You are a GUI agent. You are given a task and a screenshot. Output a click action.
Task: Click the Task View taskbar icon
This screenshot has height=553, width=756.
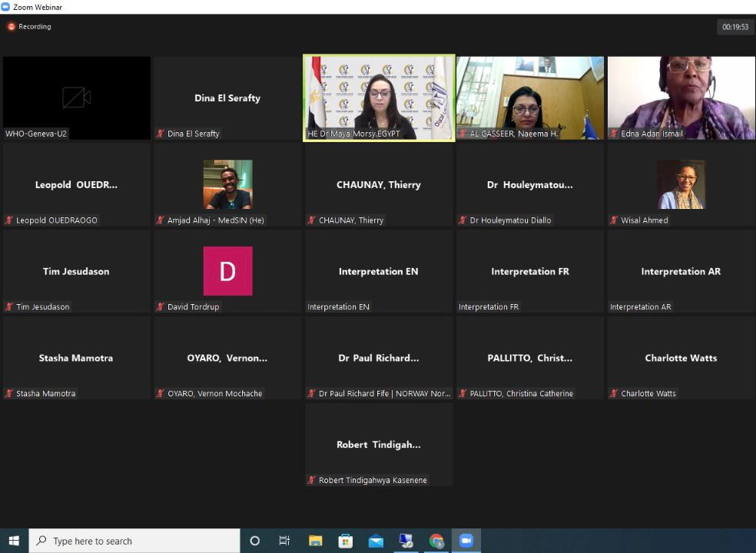pos(284,541)
